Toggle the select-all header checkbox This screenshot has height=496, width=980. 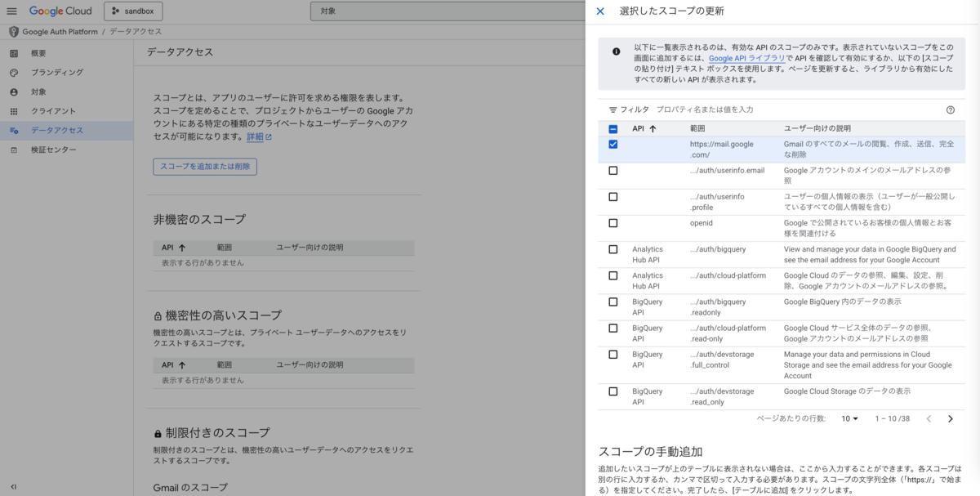pos(613,128)
